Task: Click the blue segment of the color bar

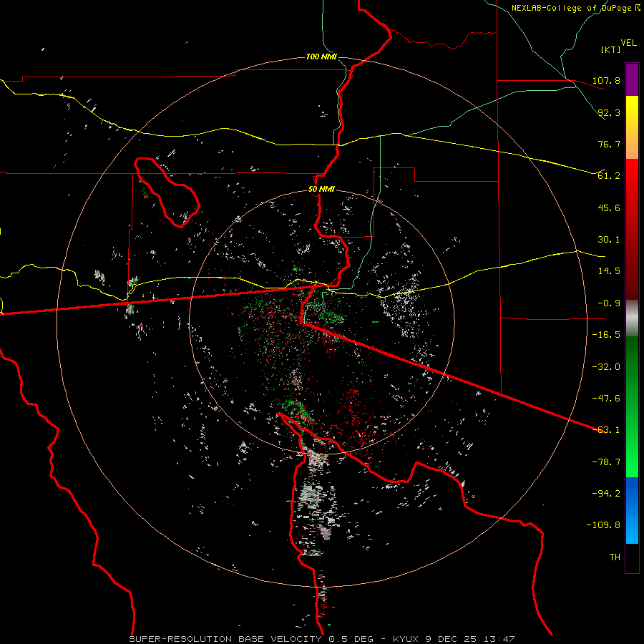Action: point(632,510)
